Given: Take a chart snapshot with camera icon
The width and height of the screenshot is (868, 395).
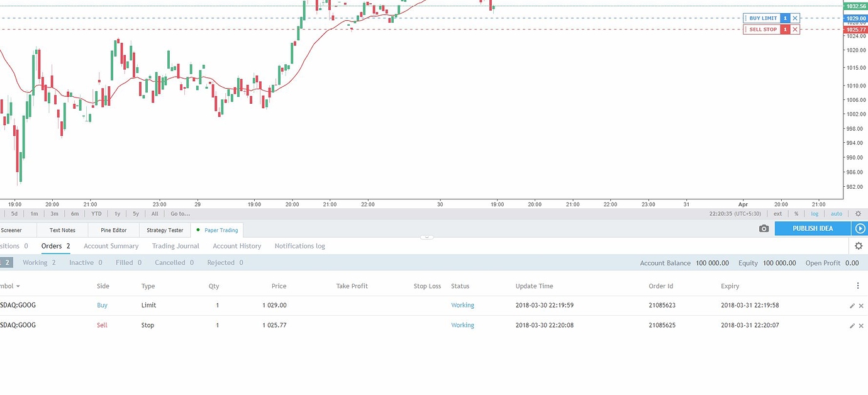Looking at the screenshot, I should 764,229.
